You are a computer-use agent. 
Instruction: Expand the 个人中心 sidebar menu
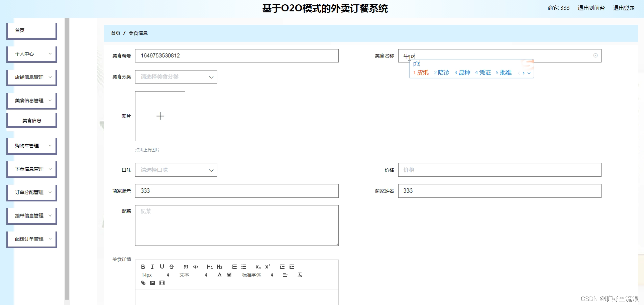[32, 54]
